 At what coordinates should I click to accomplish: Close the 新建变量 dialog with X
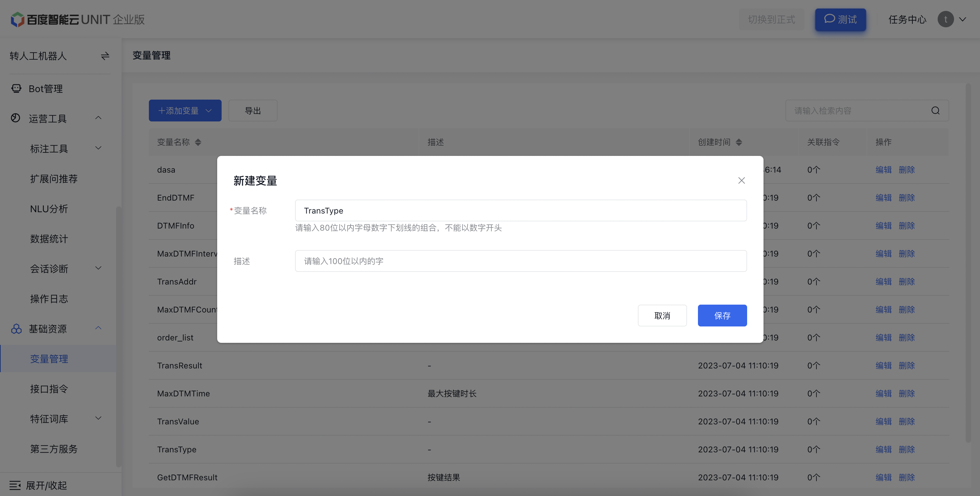(741, 180)
